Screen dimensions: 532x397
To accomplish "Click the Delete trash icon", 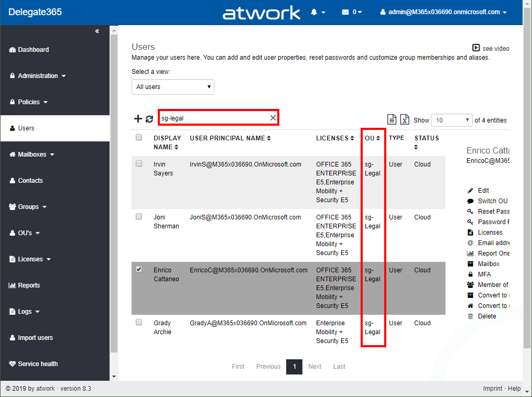I will point(470,316).
